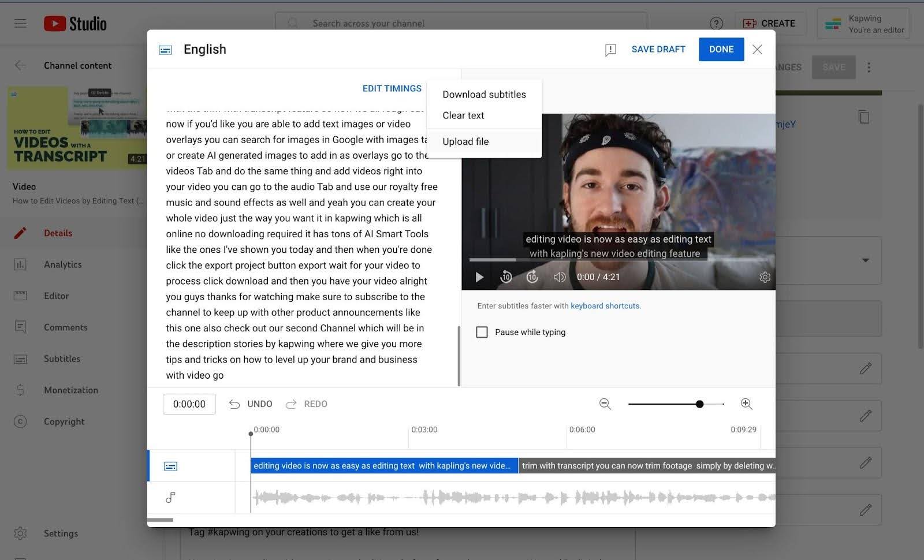This screenshot has width=924, height=560.
Task: Open the keyboard shortcuts link
Action: [x=605, y=306]
